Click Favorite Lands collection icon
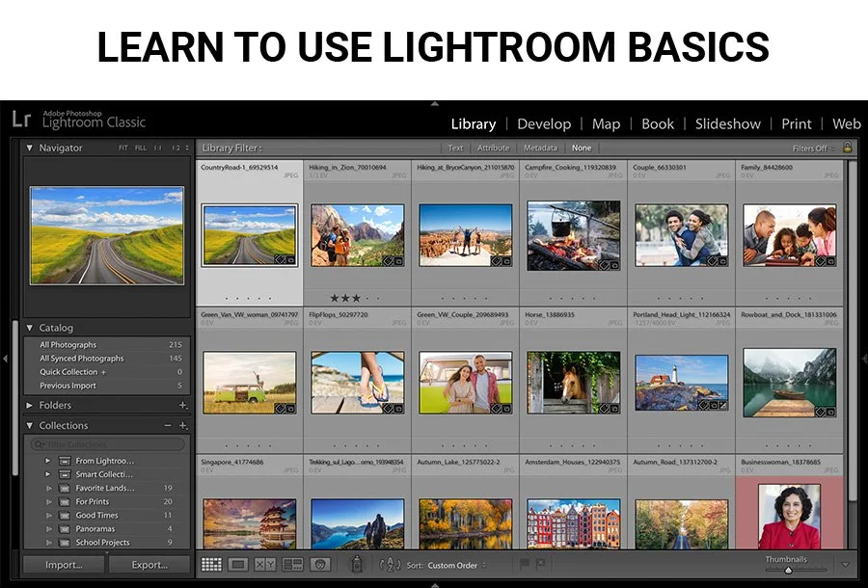The image size is (868, 588). 65,489
